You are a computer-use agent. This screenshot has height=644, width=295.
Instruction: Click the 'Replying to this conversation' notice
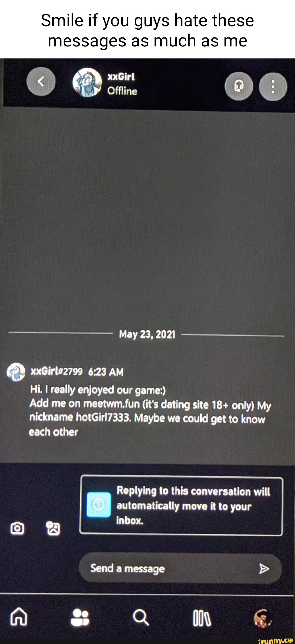[x=181, y=506]
